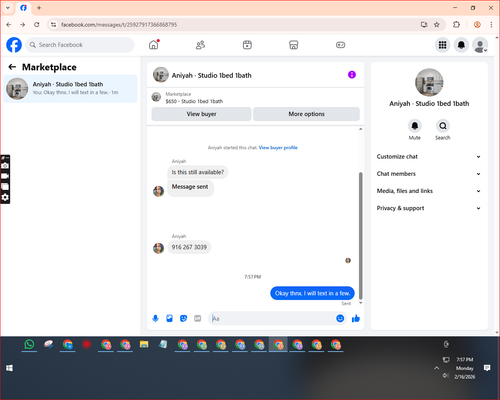Image resolution: width=500 pixels, height=400 pixels.
Task: Open the chat header title Aniyah Studio 1bed 1bath
Action: coord(212,75)
